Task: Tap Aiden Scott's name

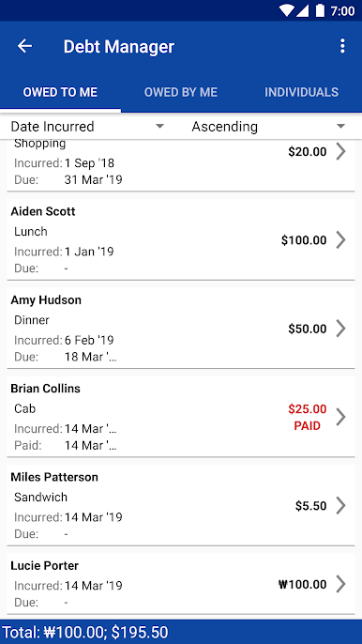Action: [43, 211]
